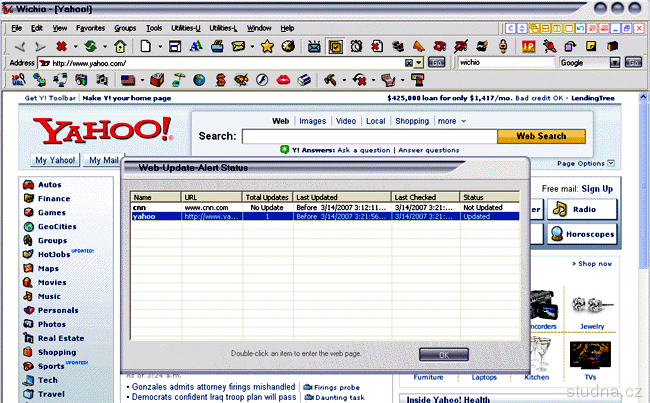Open the Favorites menu
The image size is (650, 403).
90,28
